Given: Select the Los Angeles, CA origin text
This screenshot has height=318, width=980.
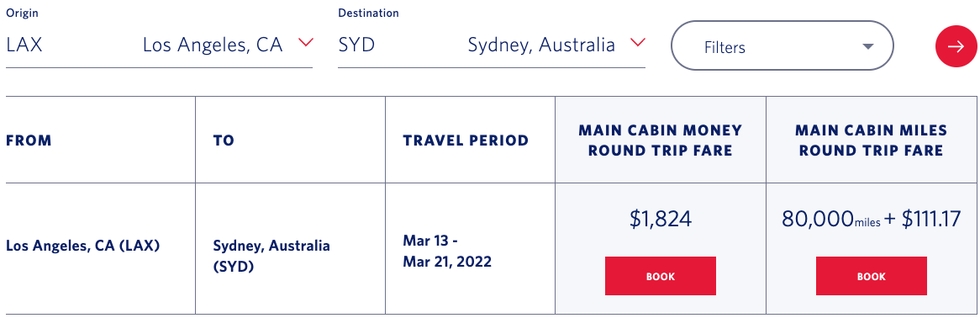Looking at the screenshot, I should (x=213, y=45).
